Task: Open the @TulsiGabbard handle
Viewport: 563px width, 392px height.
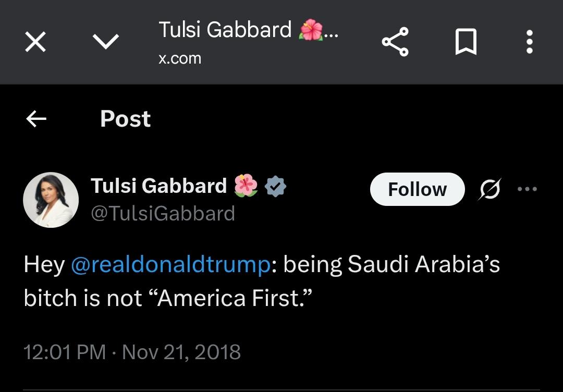Action: coord(163,214)
